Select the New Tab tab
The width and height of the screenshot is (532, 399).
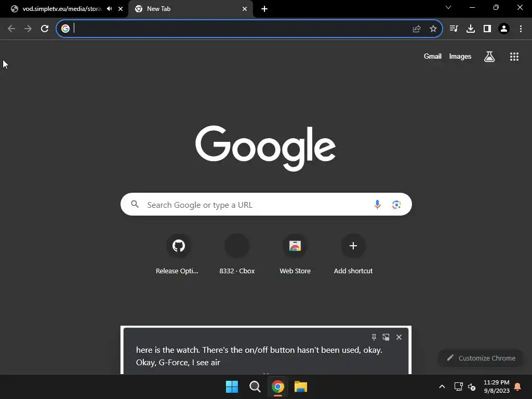coord(190,9)
